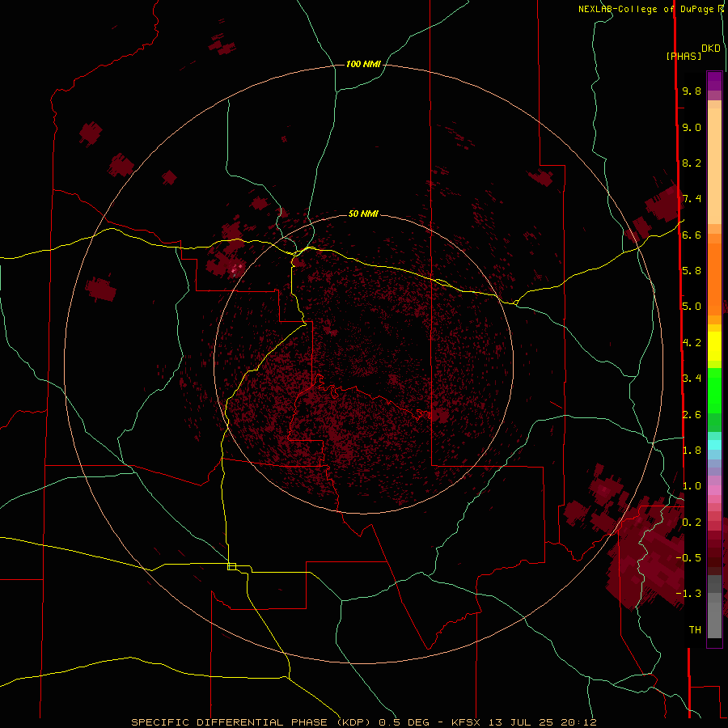Click the 9.8 value on the color scale
This screenshot has width=728, height=728.
pos(692,91)
